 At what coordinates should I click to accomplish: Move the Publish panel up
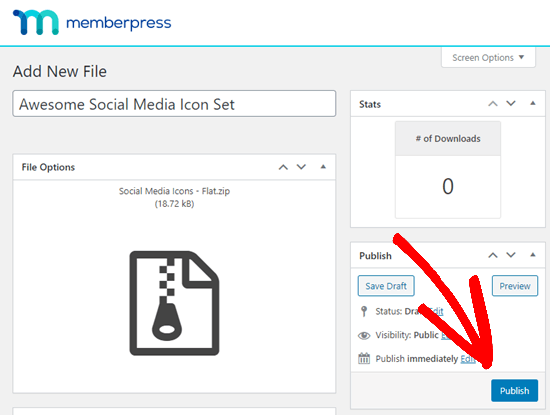click(x=493, y=255)
